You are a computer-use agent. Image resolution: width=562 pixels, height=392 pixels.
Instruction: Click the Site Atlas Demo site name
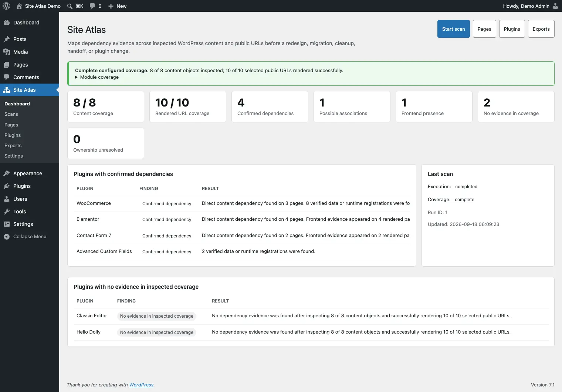pos(43,6)
